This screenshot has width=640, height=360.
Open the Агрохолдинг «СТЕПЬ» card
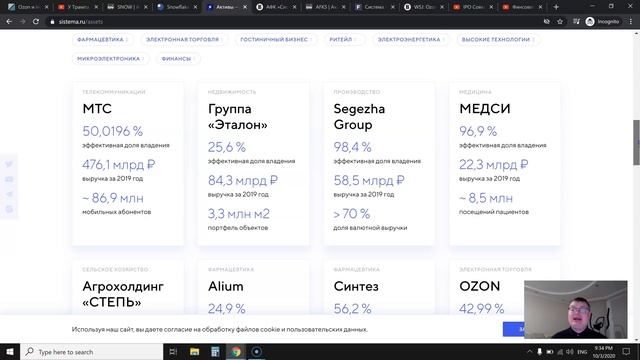click(x=128, y=288)
